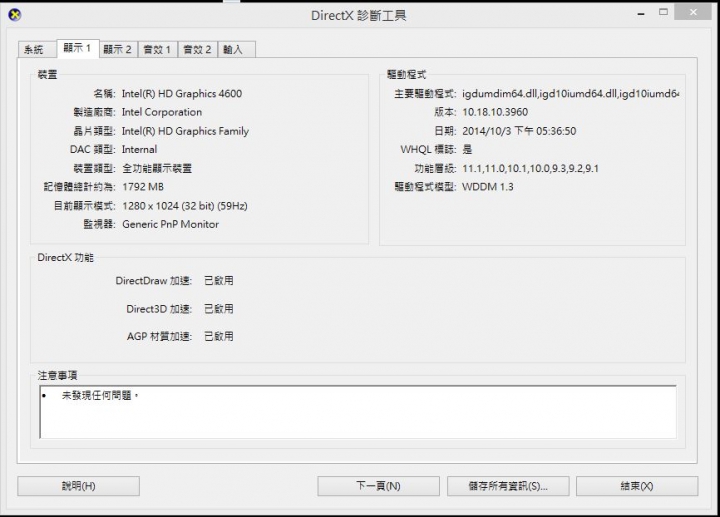The width and height of the screenshot is (720, 517).
Task: Select the 顯示 1 tab
Action: click(x=78, y=48)
